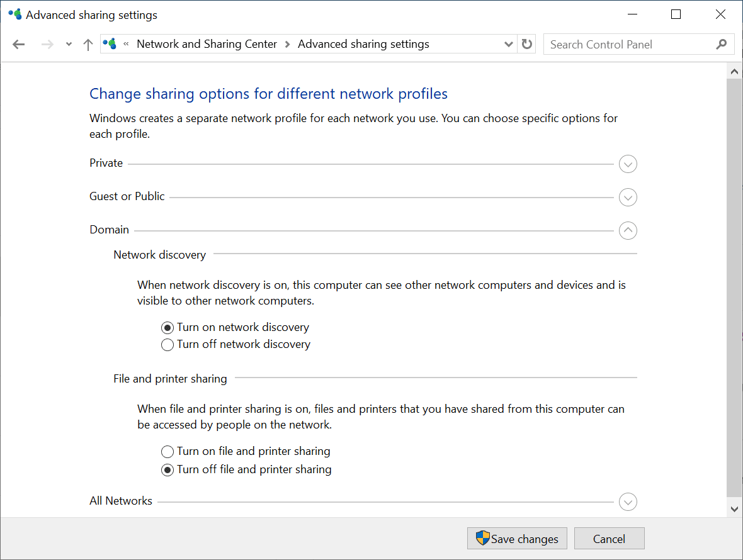Click the scrollbar up arrow

[x=734, y=72]
